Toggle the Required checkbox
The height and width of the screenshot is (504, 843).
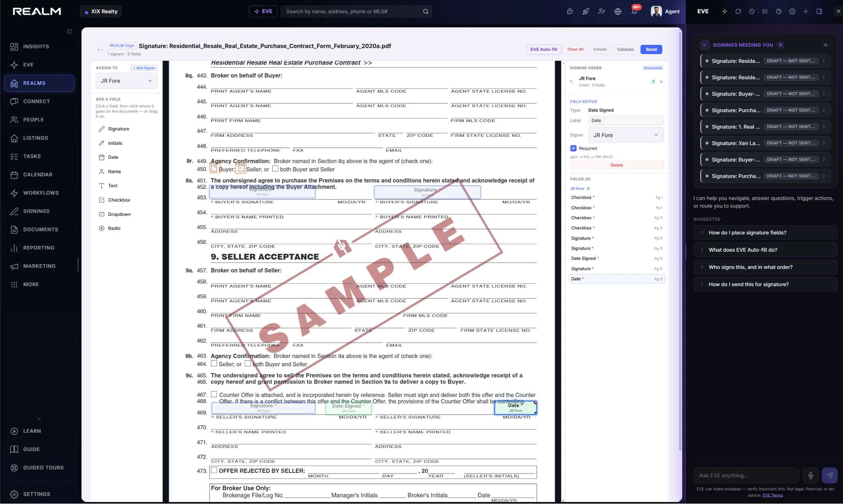point(573,148)
